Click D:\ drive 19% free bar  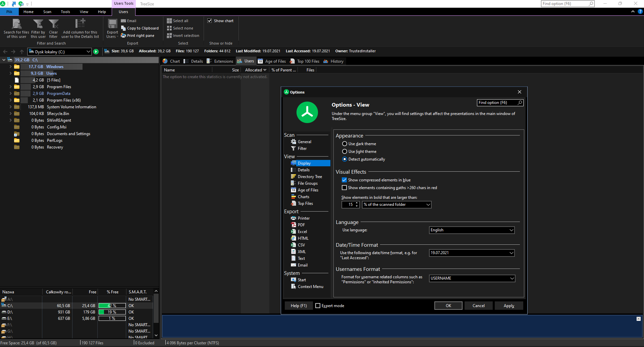(112, 312)
